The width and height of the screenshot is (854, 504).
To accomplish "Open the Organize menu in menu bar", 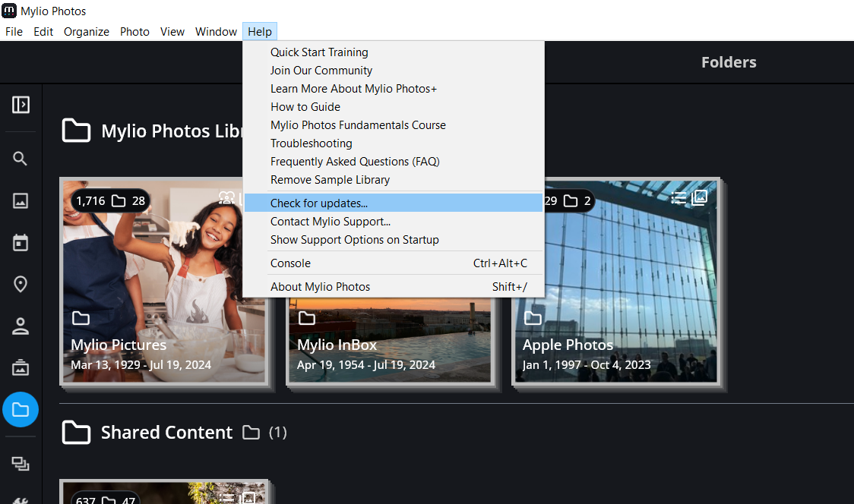I will [x=86, y=32].
